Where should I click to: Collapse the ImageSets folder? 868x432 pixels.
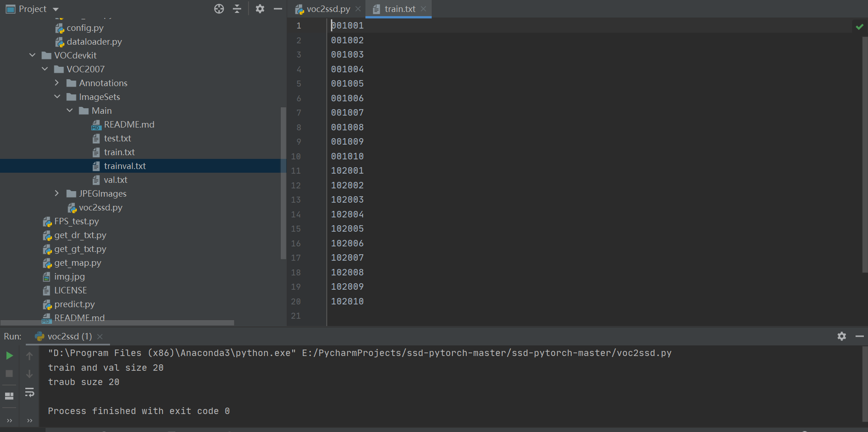coord(57,97)
